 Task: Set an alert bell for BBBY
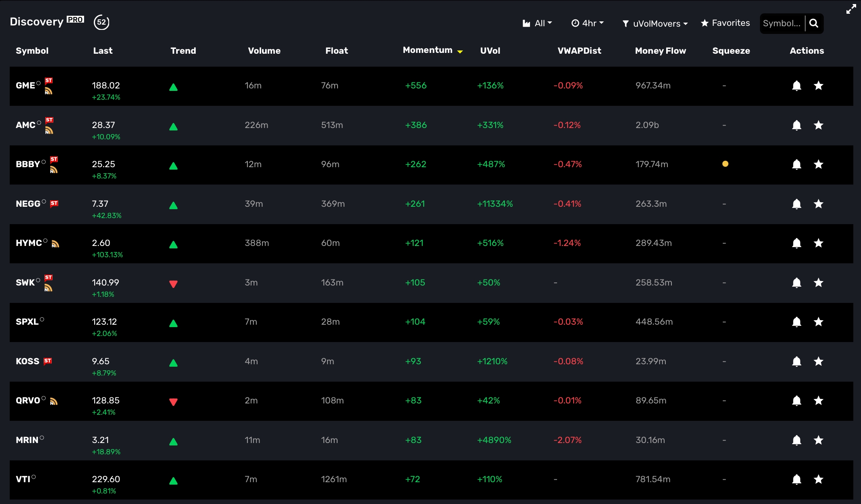click(796, 164)
